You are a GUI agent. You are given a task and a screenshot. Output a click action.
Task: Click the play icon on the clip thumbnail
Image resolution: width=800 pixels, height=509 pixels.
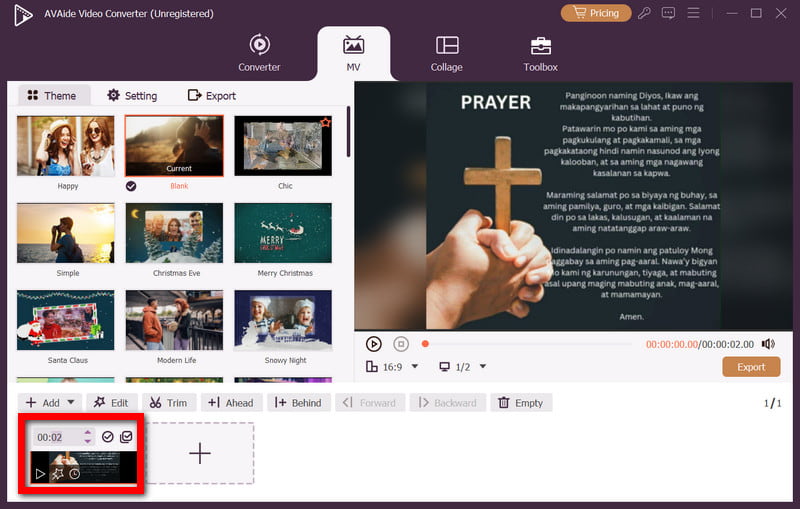click(x=41, y=473)
